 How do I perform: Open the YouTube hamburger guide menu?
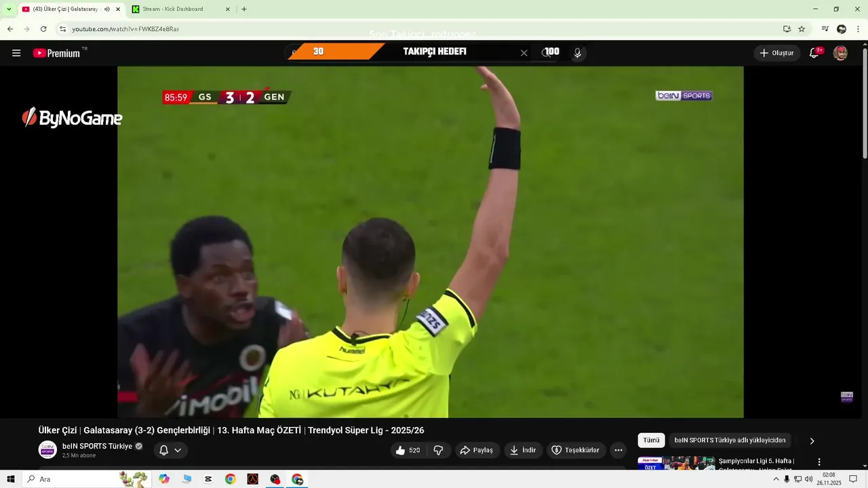point(16,53)
